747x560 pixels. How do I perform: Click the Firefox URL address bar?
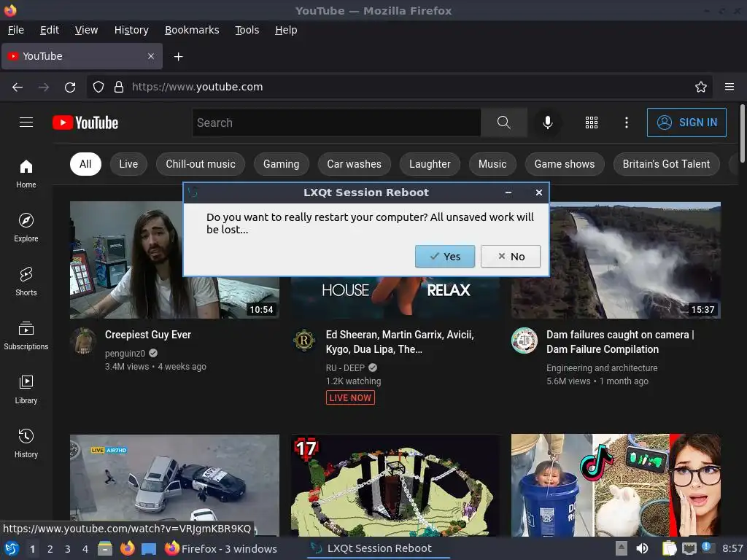coord(399,87)
